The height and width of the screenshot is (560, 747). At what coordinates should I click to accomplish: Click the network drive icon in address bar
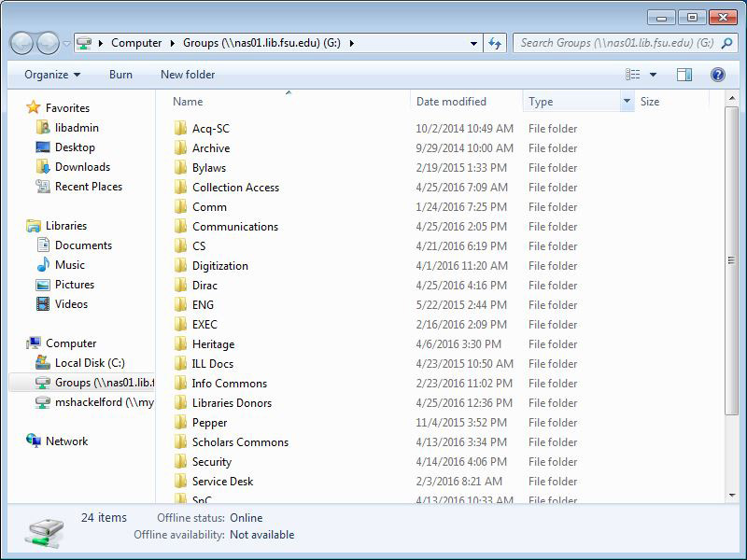(x=84, y=43)
